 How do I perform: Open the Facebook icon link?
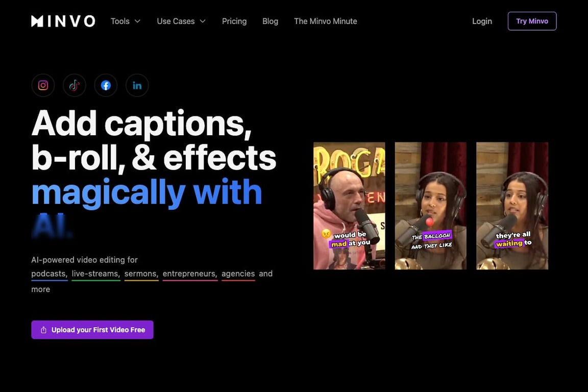[106, 86]
